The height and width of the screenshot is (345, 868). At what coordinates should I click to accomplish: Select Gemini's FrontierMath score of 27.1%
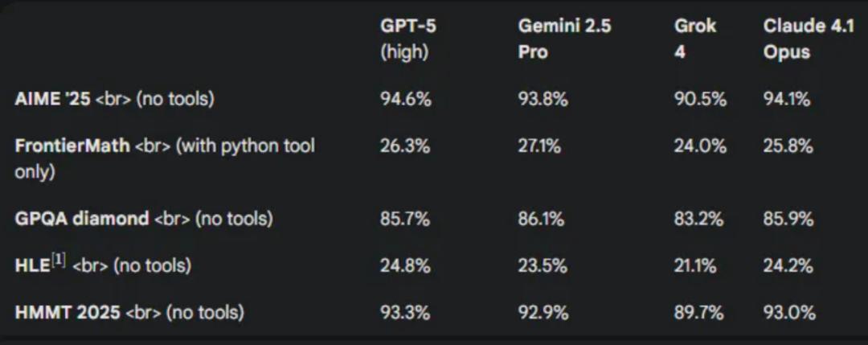click(x=541, y=146)
